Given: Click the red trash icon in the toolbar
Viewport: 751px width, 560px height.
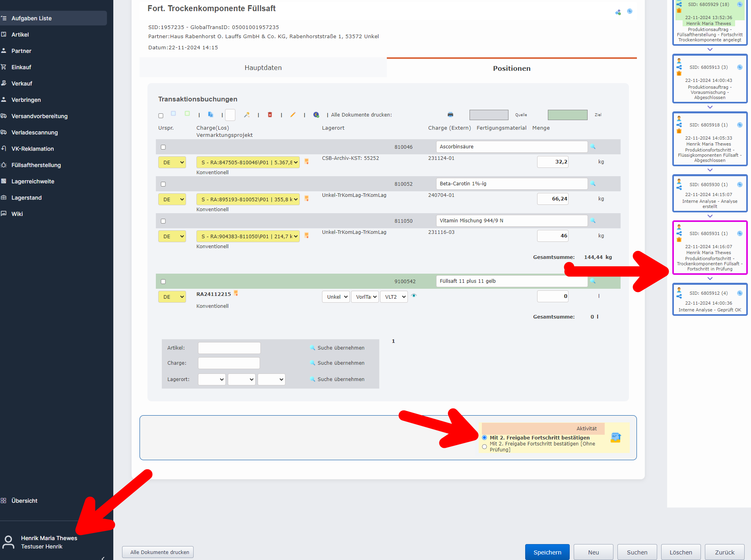Looking at the screenshot, I should coord(270,115).
